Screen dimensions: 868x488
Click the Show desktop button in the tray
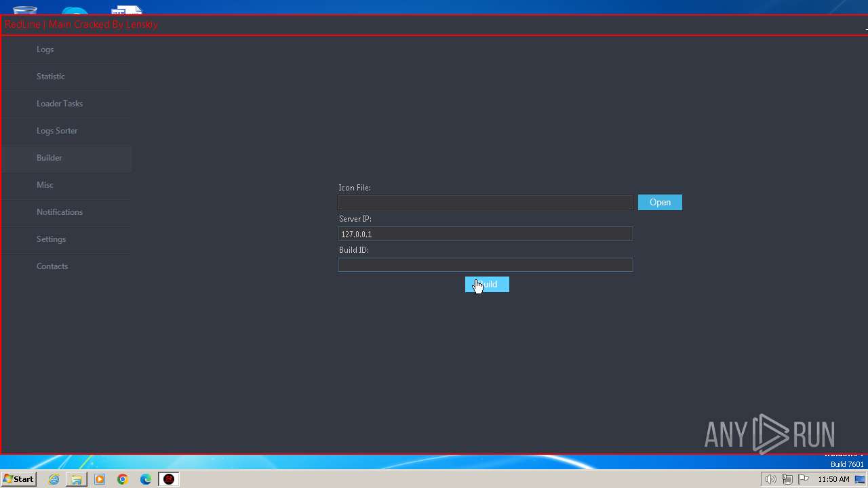861,479
